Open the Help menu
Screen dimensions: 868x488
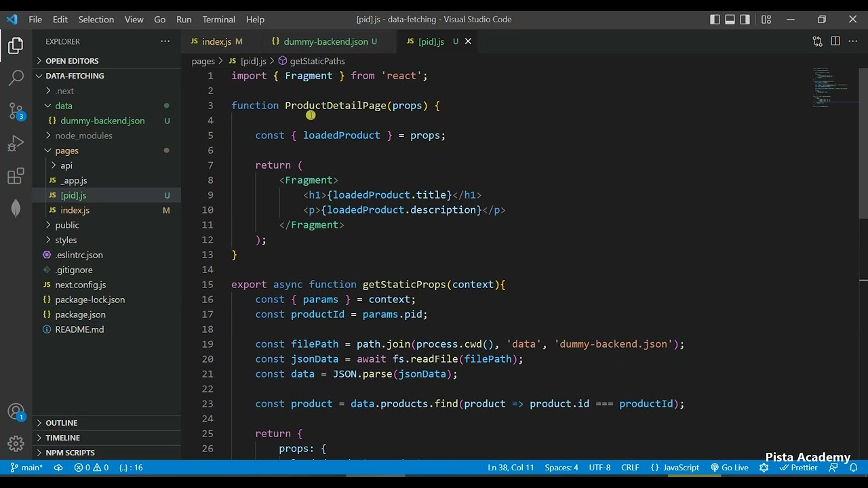point(255,20)
